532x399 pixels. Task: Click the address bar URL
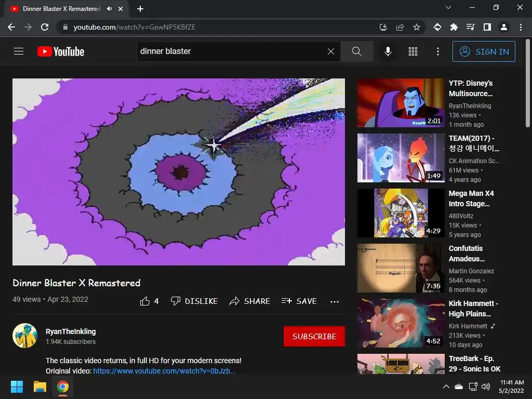[x=135, y=27]
